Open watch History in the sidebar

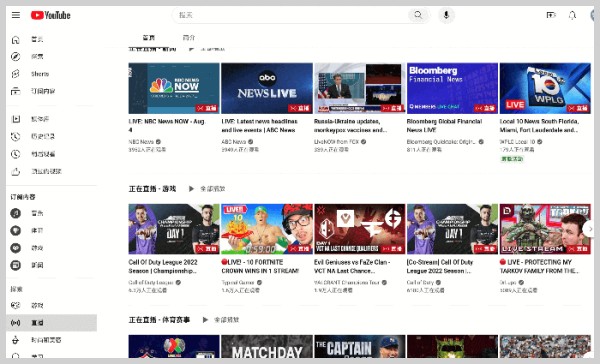click(x=51, y=136)
